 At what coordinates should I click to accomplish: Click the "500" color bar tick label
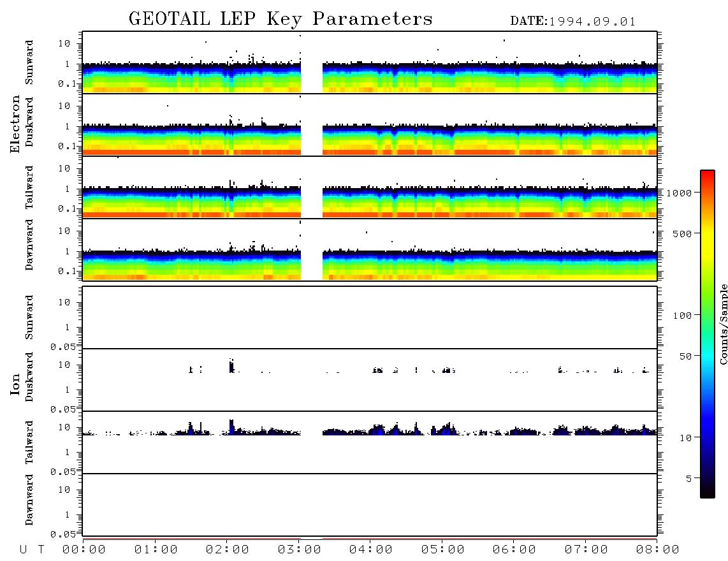[x=682, y=233]
